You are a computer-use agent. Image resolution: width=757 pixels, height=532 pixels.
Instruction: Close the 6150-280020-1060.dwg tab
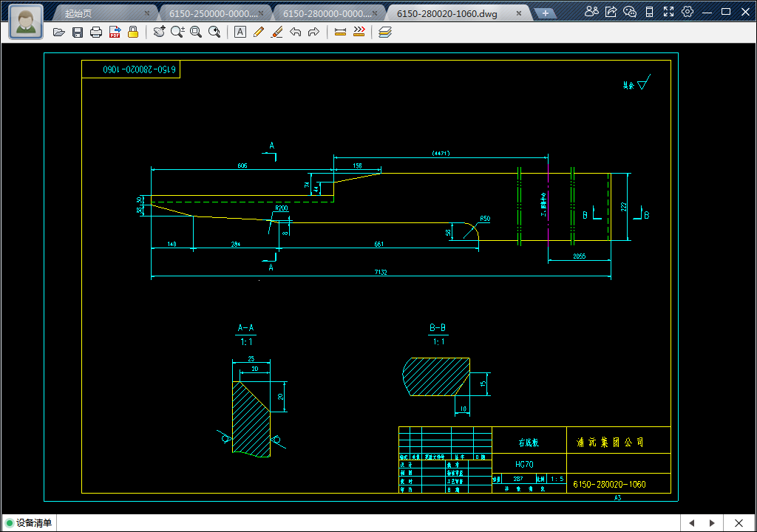[519, 13]
